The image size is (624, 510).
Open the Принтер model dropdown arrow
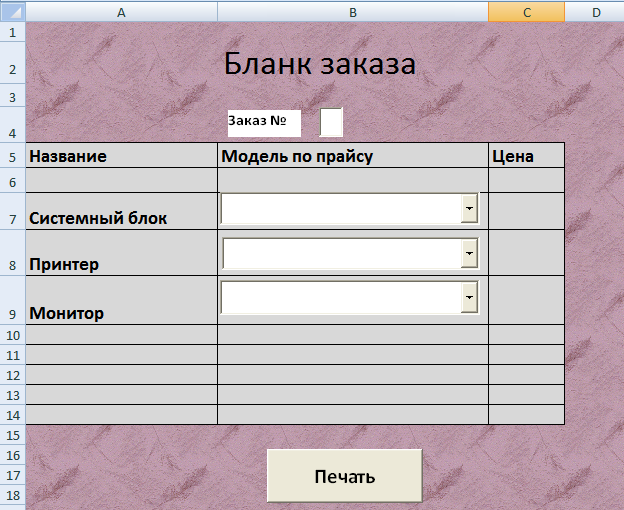[x=470, y=253]
